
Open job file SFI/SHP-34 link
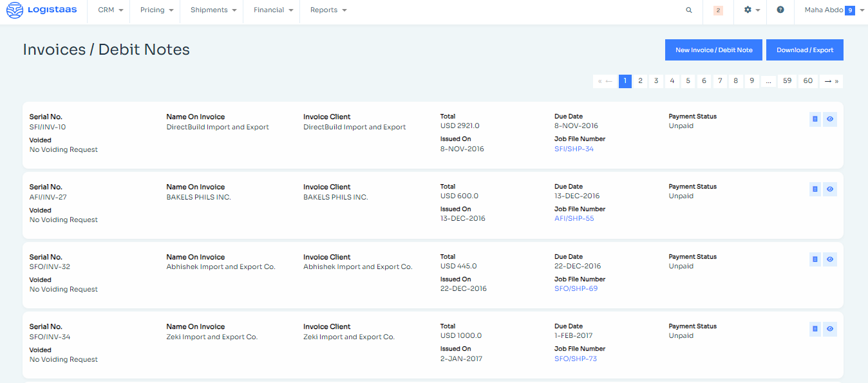pyautogui.click(x=574, y=148)
